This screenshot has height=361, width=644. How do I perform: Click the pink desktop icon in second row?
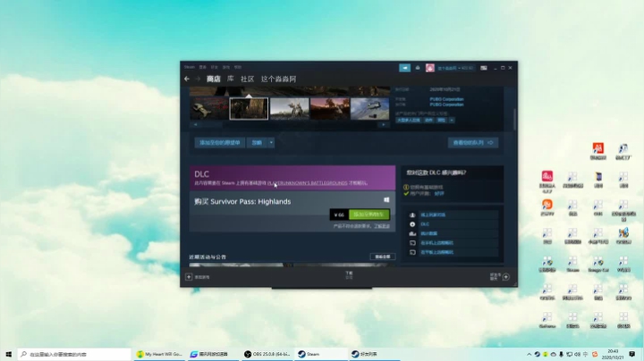tap(547, 176)
